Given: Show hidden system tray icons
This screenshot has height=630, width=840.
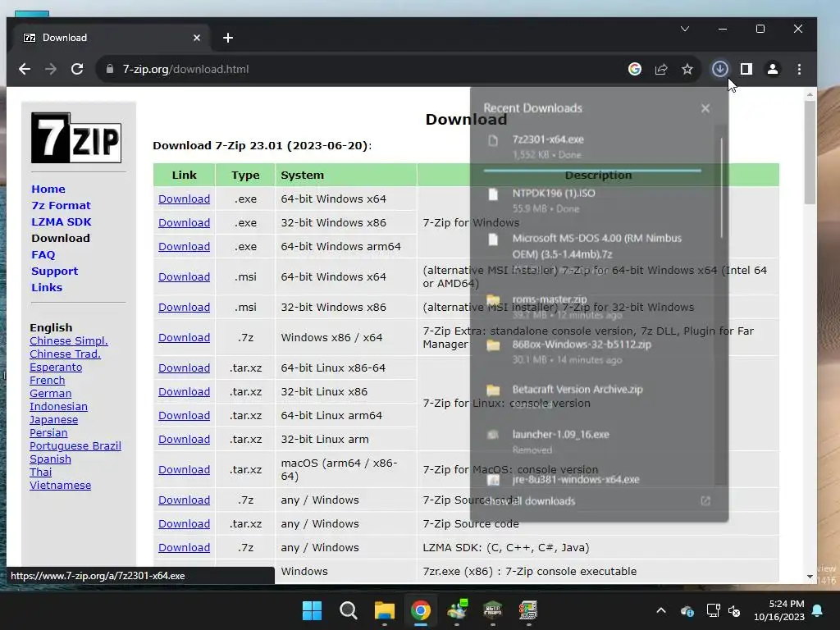Looking at the screenshot, I should point(661,610).
